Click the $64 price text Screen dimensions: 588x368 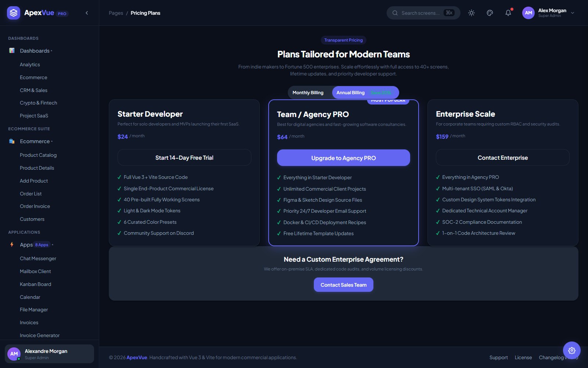[x=282, y=137]
